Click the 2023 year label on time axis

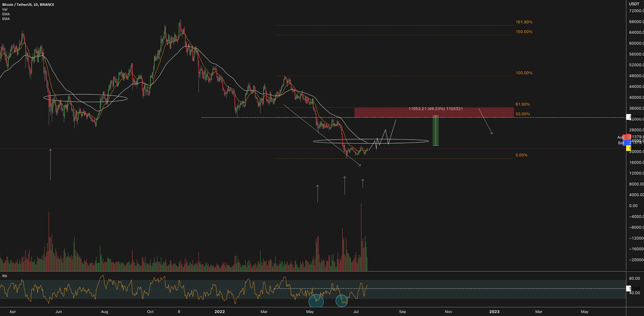pyautogui.click(x=494, y=312)
